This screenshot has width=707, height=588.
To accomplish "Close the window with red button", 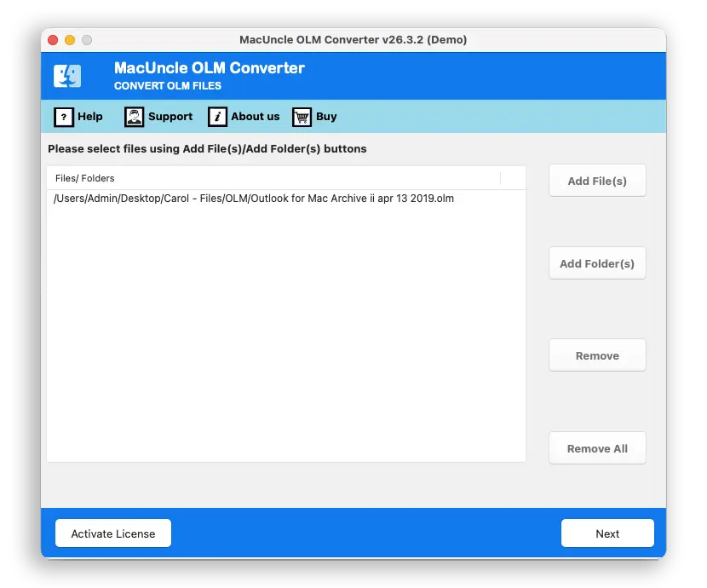I will pos(53,40).
